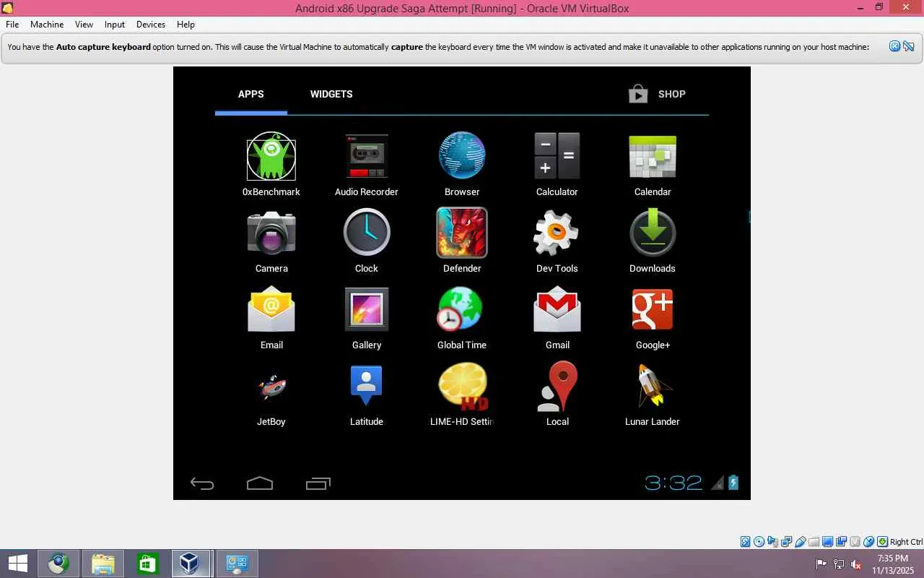Open Windows Store from taskbar

(148, 564)
